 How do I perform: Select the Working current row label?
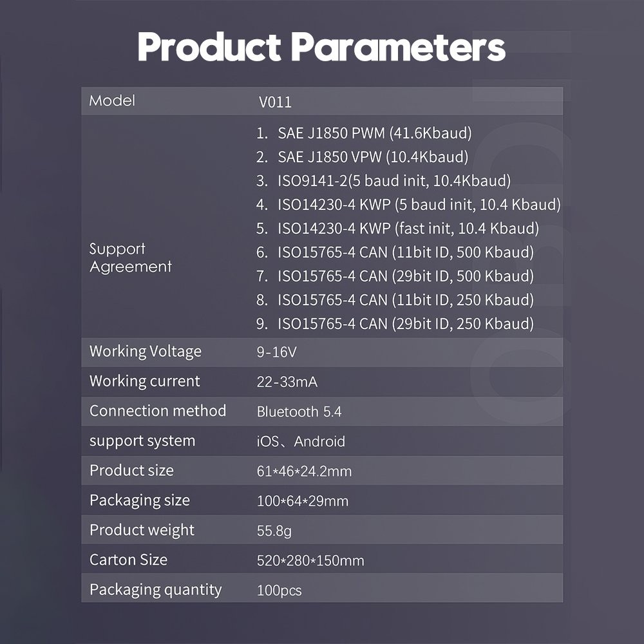tap(144, 381)
